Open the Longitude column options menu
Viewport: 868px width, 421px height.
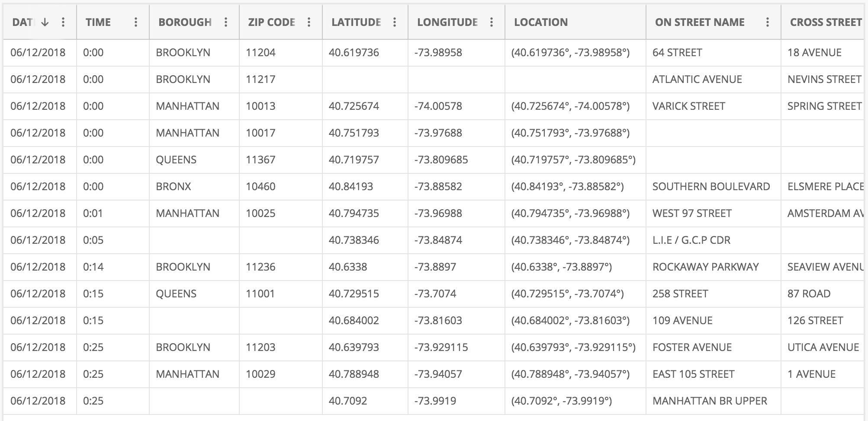[x=492, y=22]
